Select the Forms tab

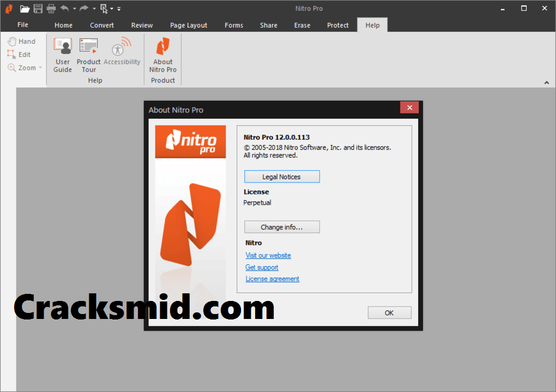(x=234, y=25)
